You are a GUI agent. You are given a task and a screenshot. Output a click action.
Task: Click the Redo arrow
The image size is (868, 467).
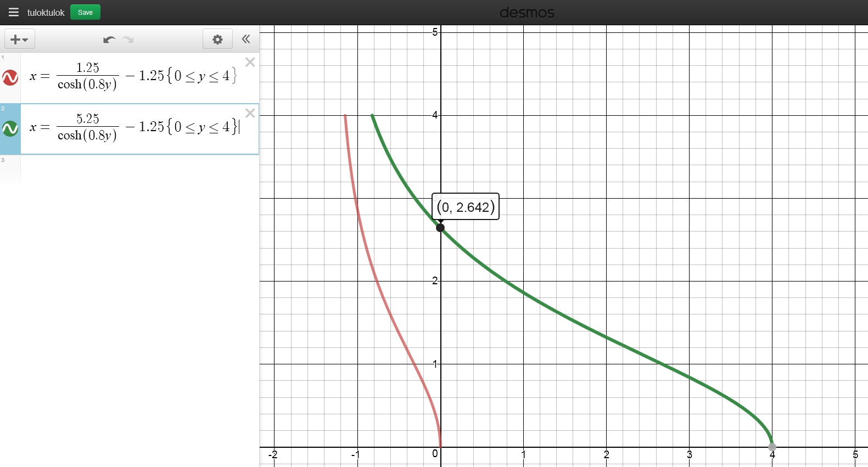pos(128,40)
